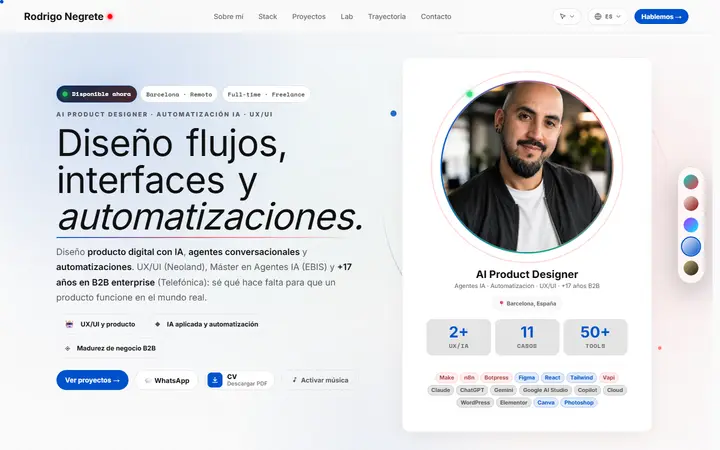Image resolution: width=720 pixels, height=450 pixels.
Task: Click the blue CV download icon
Action: pyautogui.click(x=214, y=380)
